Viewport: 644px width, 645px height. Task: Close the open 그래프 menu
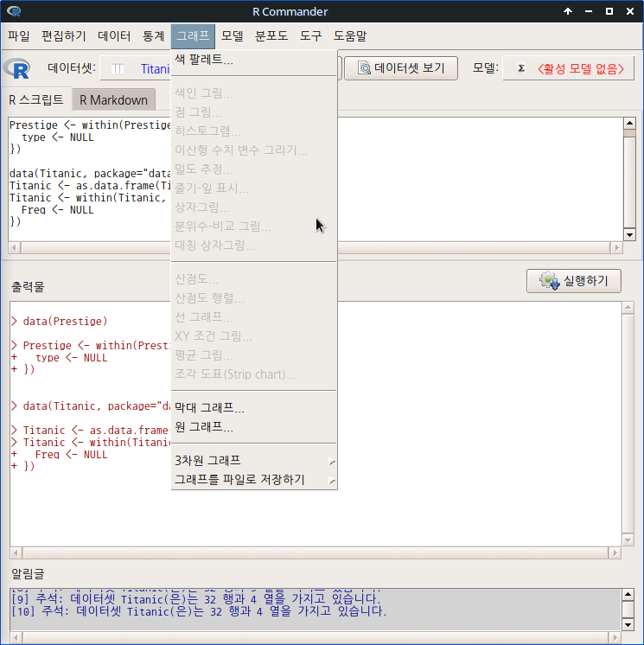tap(193, 36)
